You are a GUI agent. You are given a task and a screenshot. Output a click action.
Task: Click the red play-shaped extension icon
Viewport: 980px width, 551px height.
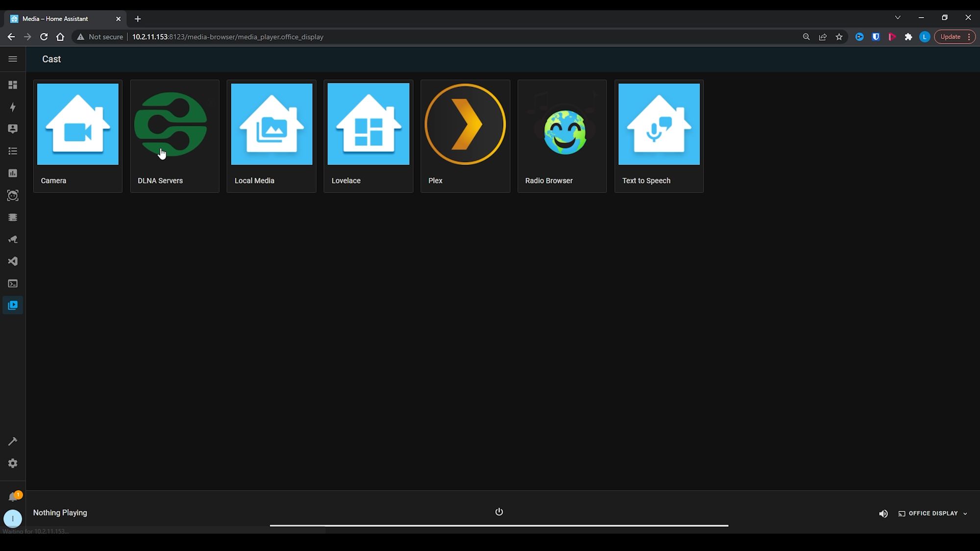click(892, 37)
